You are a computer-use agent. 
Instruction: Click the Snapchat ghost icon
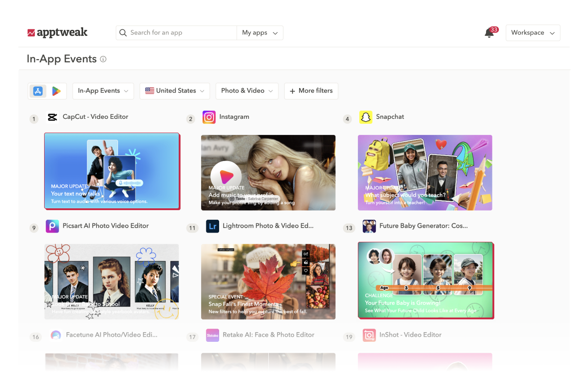(366, 117)
